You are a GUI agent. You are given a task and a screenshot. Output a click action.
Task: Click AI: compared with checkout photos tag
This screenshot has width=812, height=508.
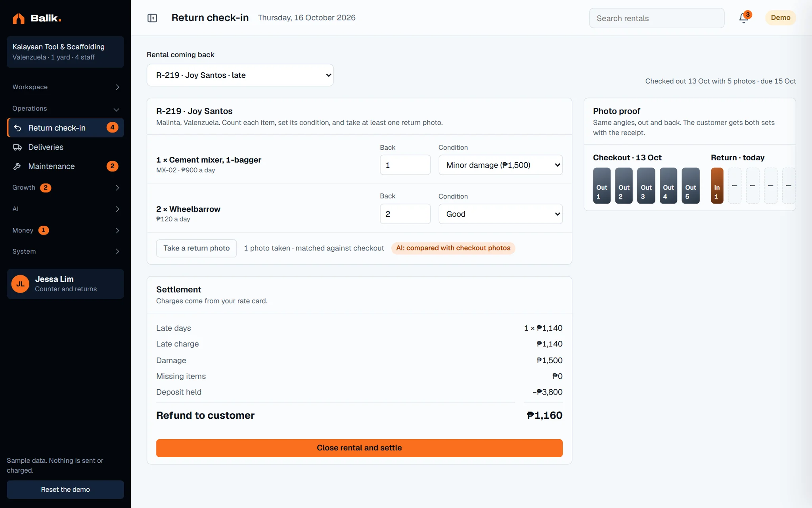click(453, 248)
